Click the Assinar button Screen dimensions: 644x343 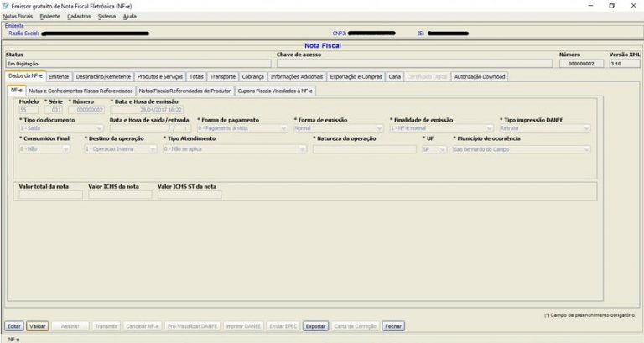[x=70, y=326]
